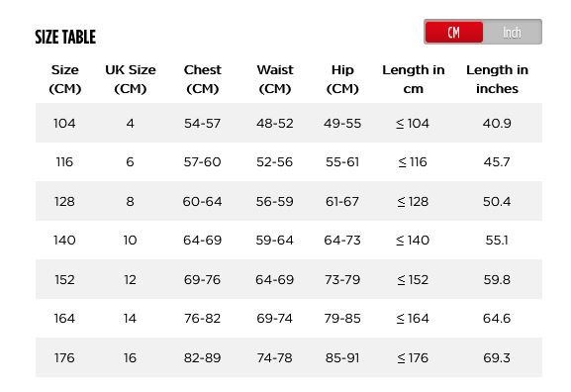This screenshot has height=392, width=571.
Task: Select UK size 10 cell
Action: pos(130,241)
